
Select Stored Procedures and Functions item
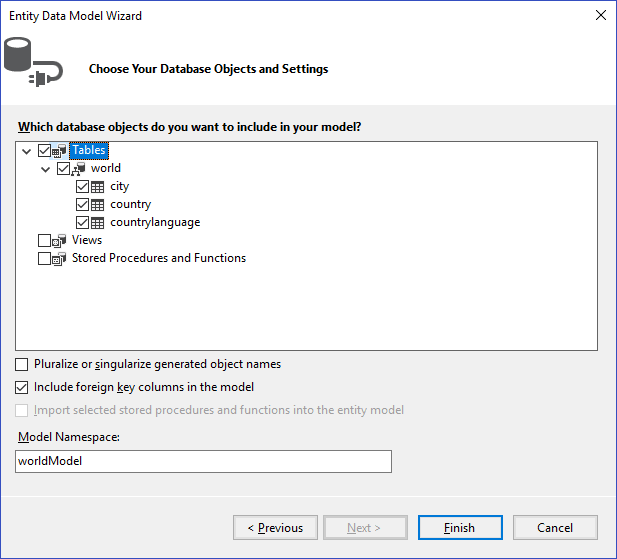pos(158,259)
